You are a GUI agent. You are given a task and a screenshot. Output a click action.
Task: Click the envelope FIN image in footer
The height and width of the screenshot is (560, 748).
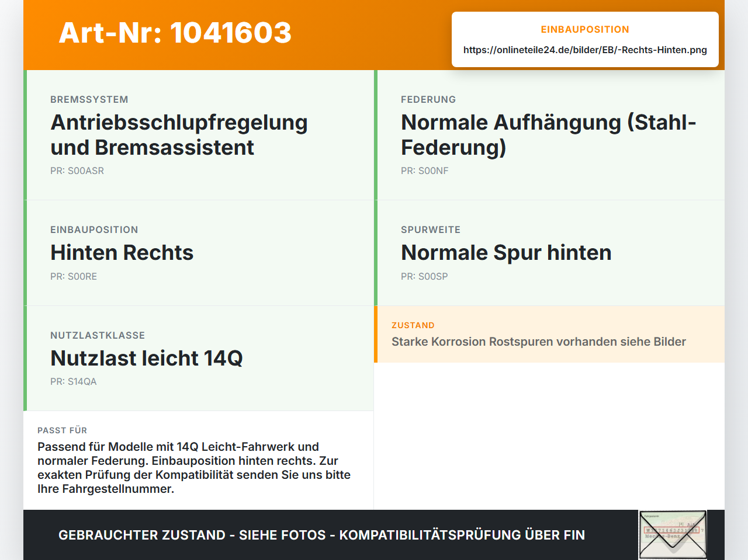[x=673, y=535]
